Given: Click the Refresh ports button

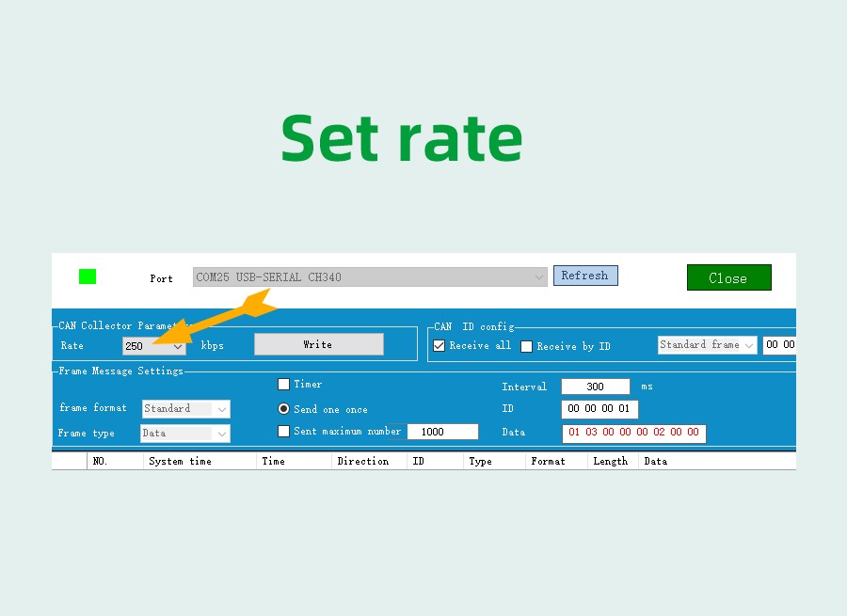Looking at the screenshot, I should click(584, 276).
